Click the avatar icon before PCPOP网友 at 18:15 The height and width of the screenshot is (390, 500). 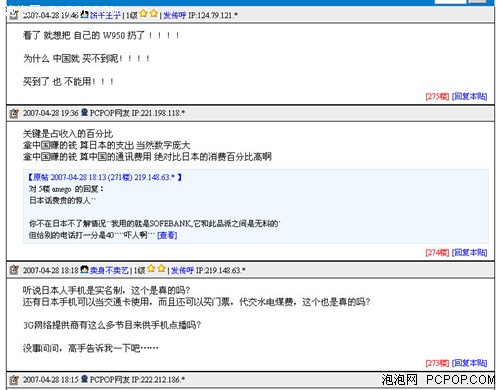(x=85, y=379)
